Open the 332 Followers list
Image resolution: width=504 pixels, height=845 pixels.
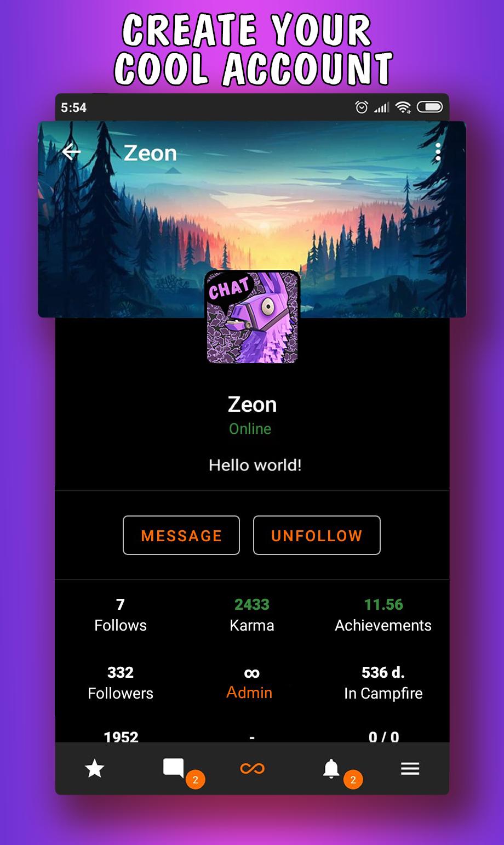(x=121, y=683)
